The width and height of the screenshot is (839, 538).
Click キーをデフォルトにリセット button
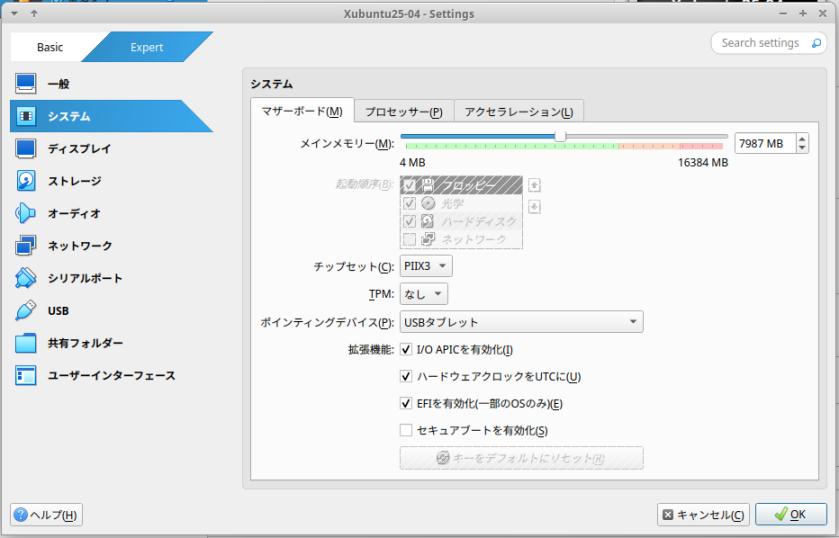coord(521,458)
